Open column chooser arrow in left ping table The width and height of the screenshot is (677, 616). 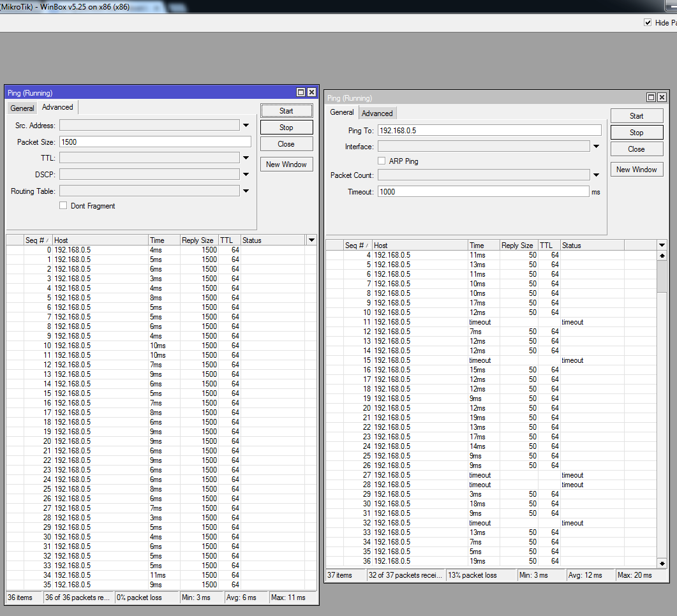point(311,240)
